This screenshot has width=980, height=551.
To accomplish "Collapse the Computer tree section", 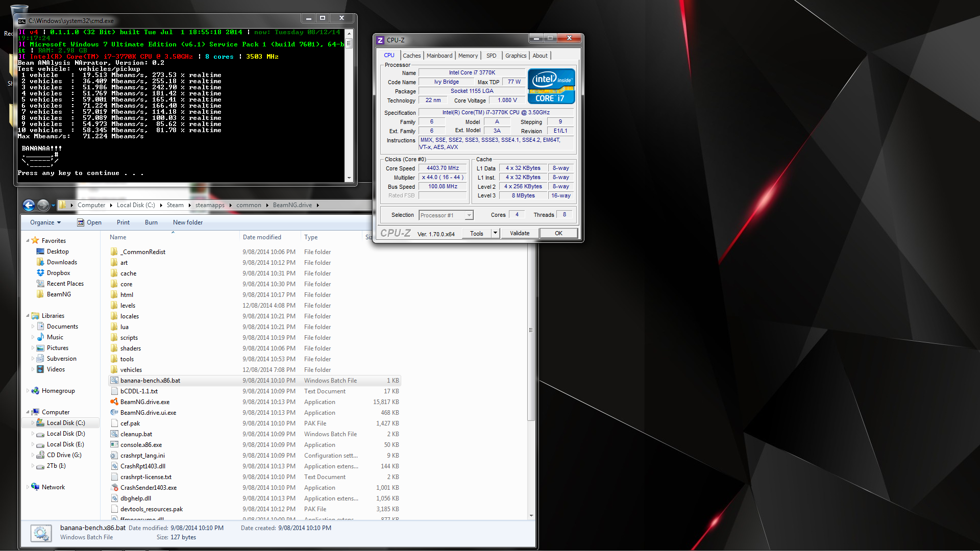I will click(x=28, y=412).
